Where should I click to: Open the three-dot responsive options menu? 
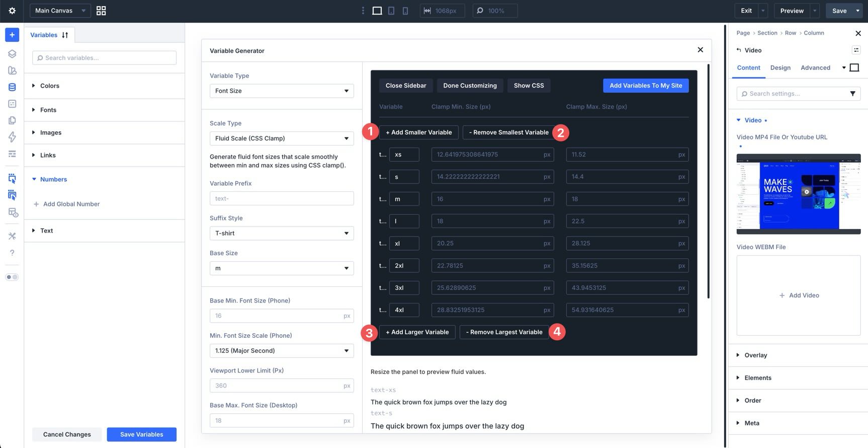point(363,11)
